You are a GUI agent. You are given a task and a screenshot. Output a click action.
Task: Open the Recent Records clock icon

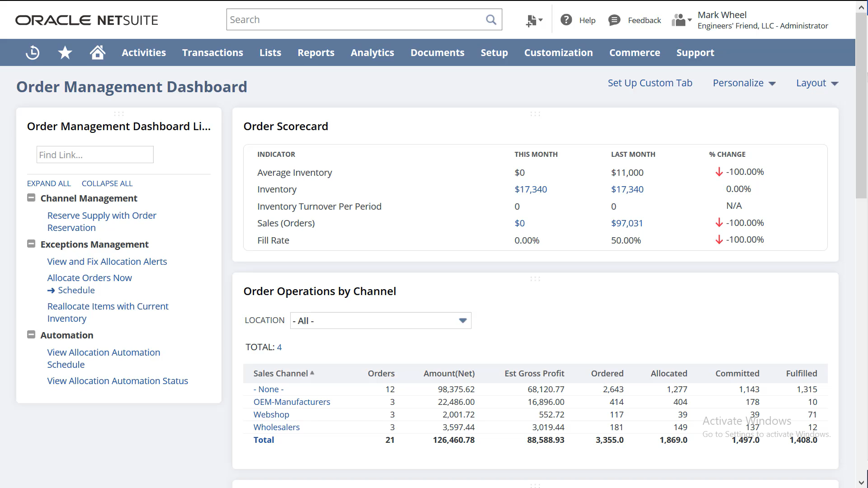point(33,53)
